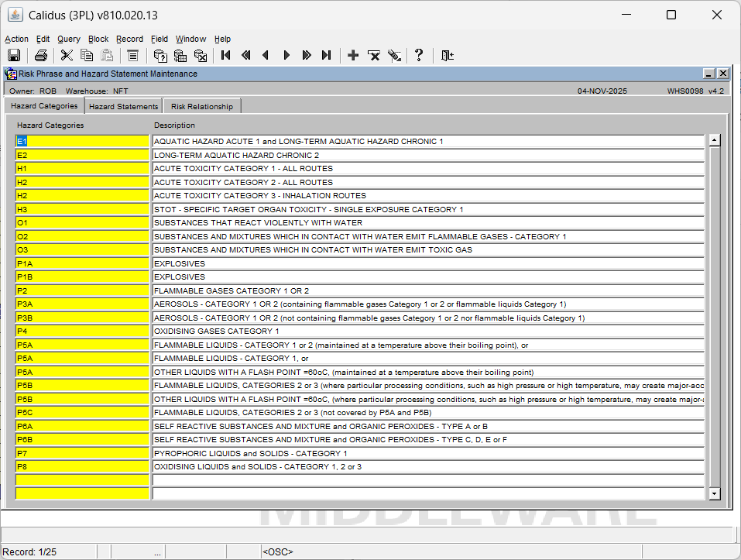Image resolution: width=741 pixels, height=560 pixels.
Task: Select the P1A hazard category field
Action: (x=82, y=263)
